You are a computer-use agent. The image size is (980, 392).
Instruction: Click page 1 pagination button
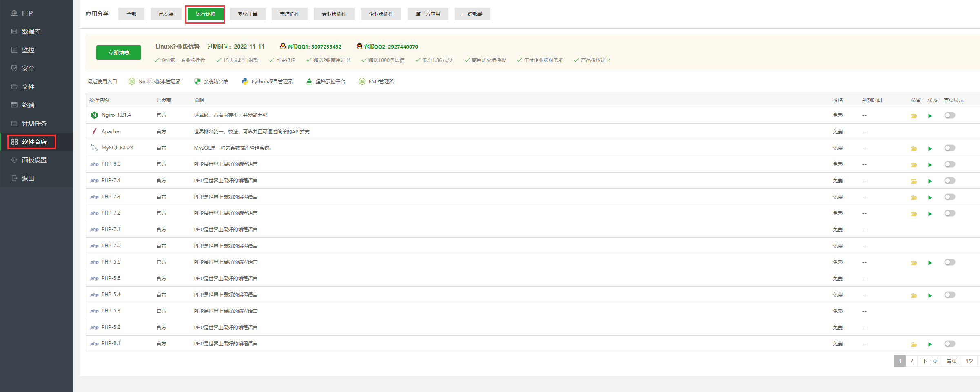(900, 361)
